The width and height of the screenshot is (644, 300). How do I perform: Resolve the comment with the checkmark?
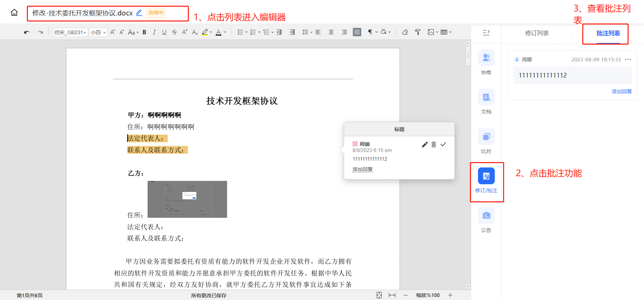tap(443, 144)
